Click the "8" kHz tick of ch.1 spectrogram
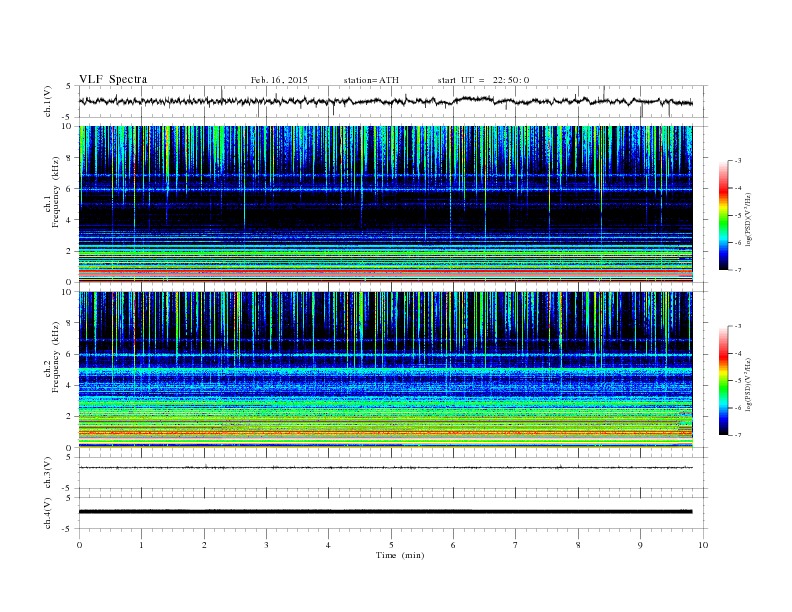 pos(69,158)
